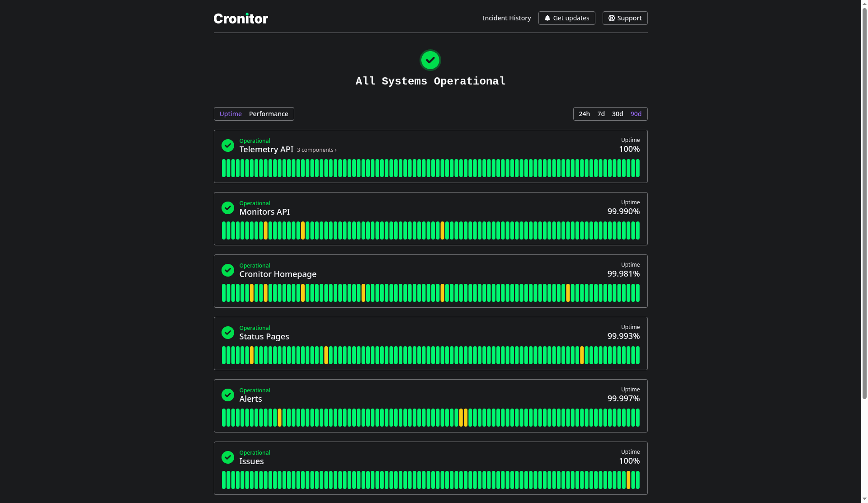This screenshot has height=503, width=868.
Task: Click the 99.981% Homepage uptime value
Action: tap(623, 274)
